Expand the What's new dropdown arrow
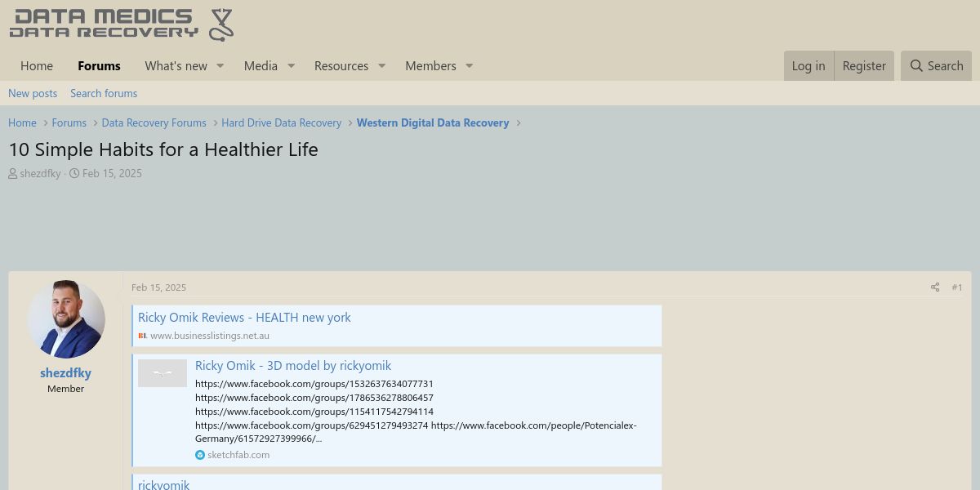The width and height of the screenshot is (980, 490). point(220,66)
